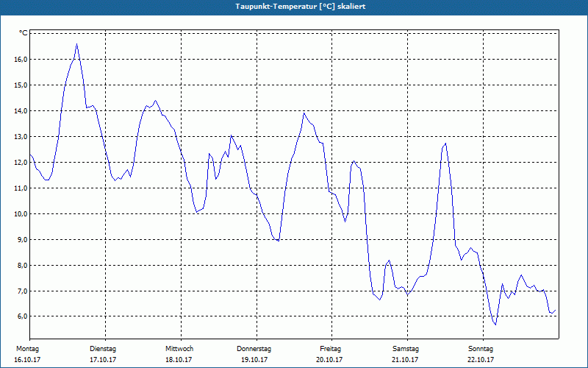Select the 8,0 y-axis label
This screenshot has height=368, width=588.
(22, 266)
